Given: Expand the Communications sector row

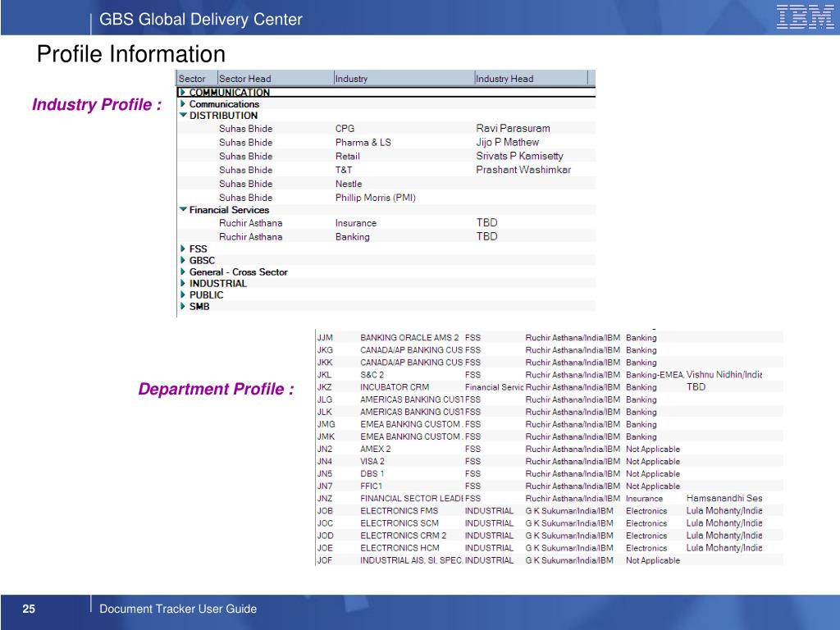Looking at the screenshot, I should click(183, 104).
